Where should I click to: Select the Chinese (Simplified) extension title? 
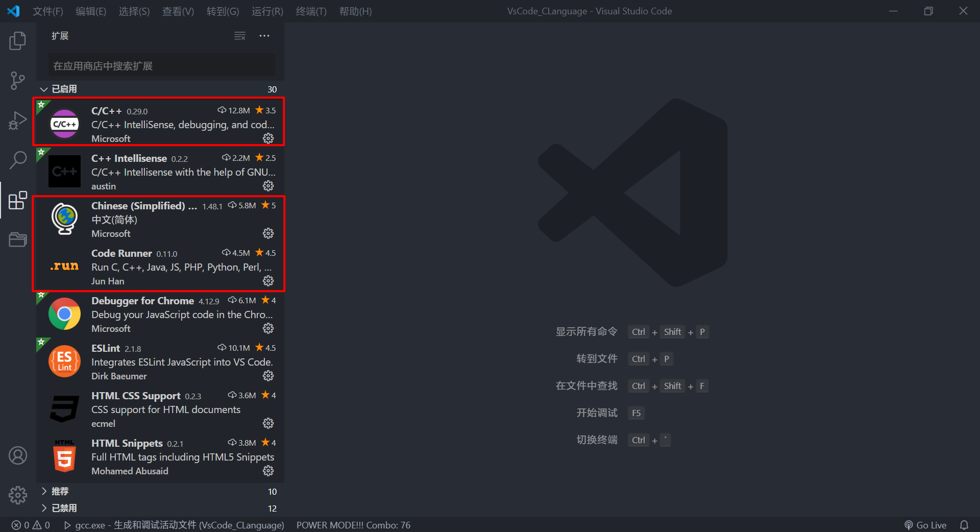point(144,206)
